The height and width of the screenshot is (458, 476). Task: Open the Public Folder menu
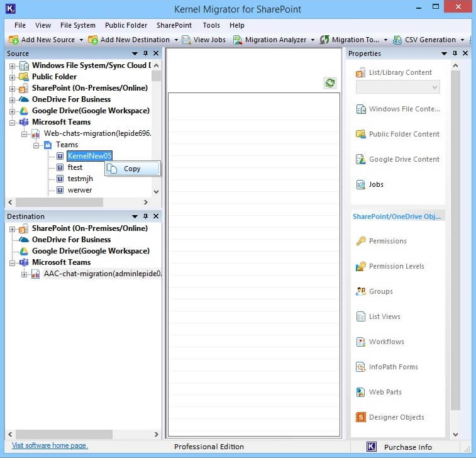tap(126, 25)
